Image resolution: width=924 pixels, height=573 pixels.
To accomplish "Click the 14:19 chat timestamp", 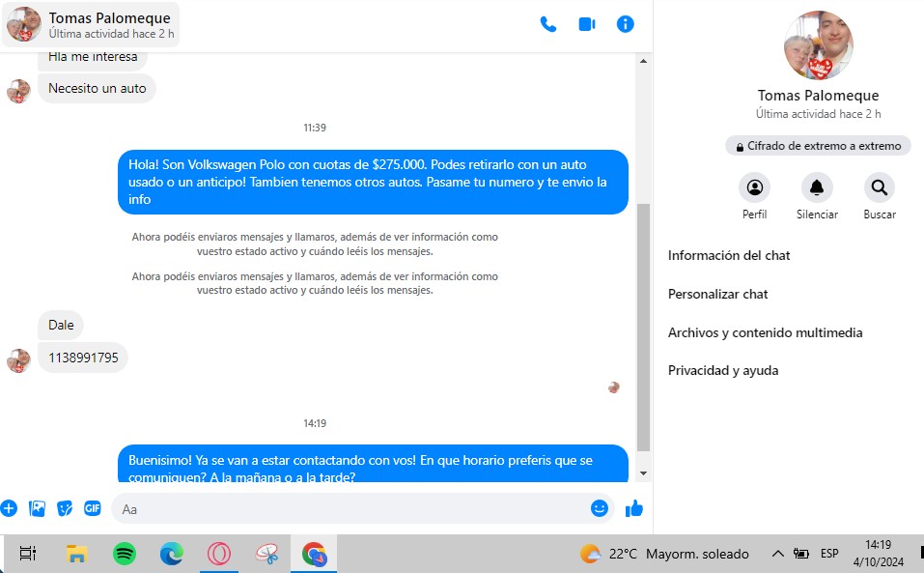I will click(x=315, y=423).
